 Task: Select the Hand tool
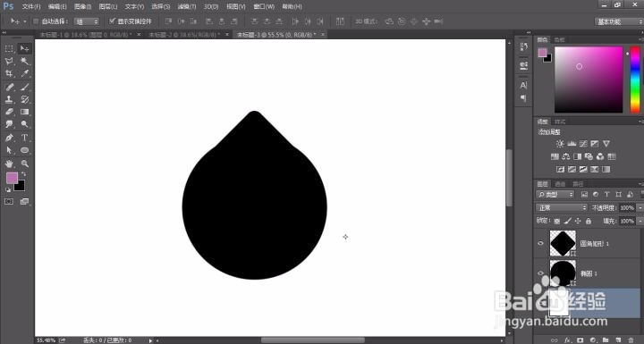coord(9,164)
